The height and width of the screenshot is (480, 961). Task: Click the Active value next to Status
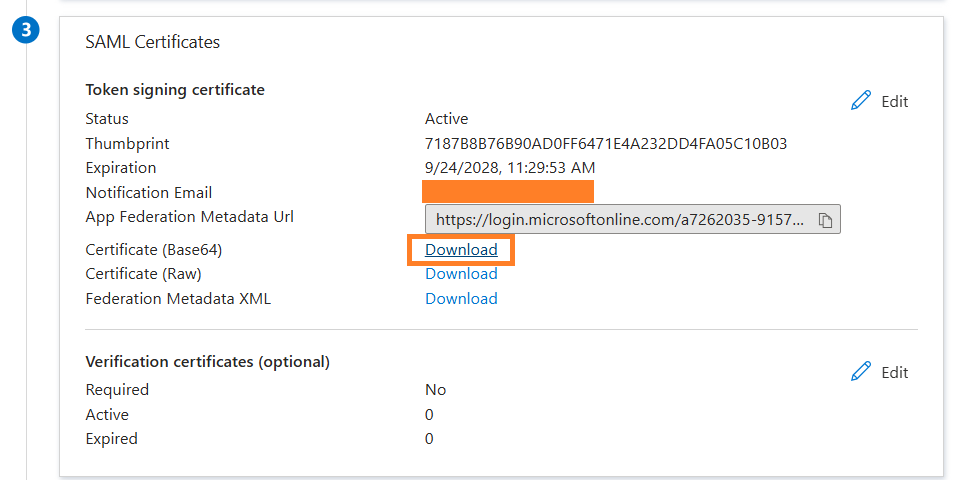tap(446, 119)
